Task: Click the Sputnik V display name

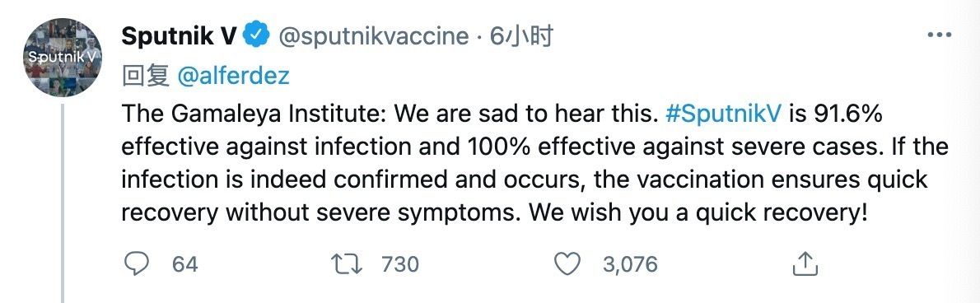Action: click(178, 37)
